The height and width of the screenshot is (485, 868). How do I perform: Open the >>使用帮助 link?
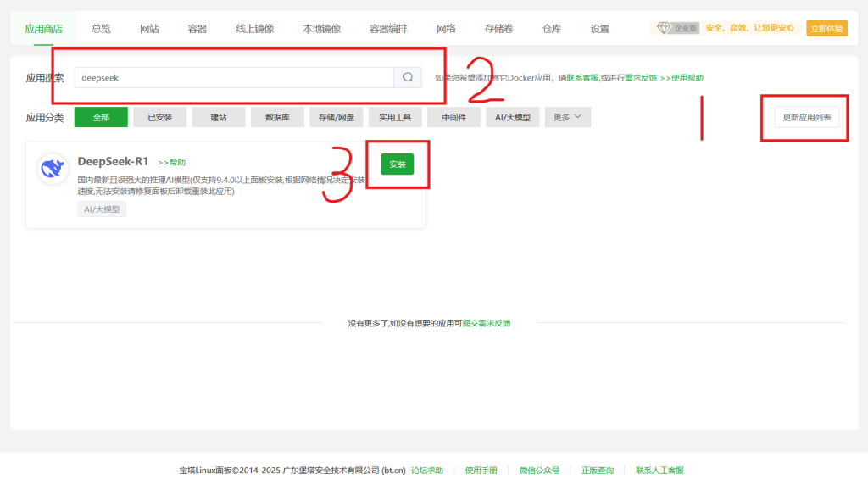click(x=682, y=78)
